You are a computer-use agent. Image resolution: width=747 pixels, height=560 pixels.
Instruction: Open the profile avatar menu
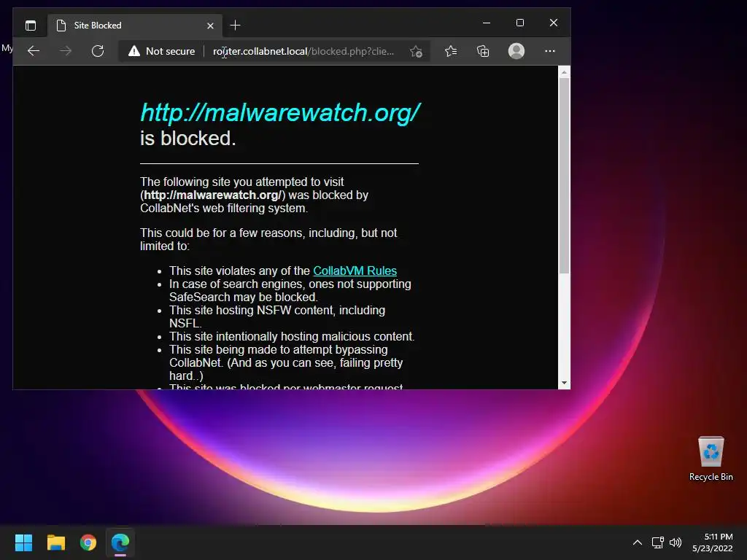[x=516, y=51]
